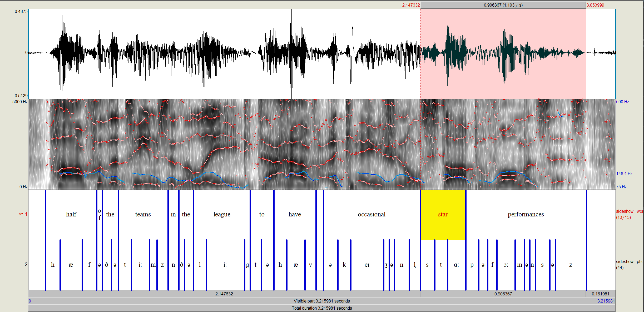Select the 'n' phoneme under 'occasional'
Screen dimensions: 644x312
point(402,265)
